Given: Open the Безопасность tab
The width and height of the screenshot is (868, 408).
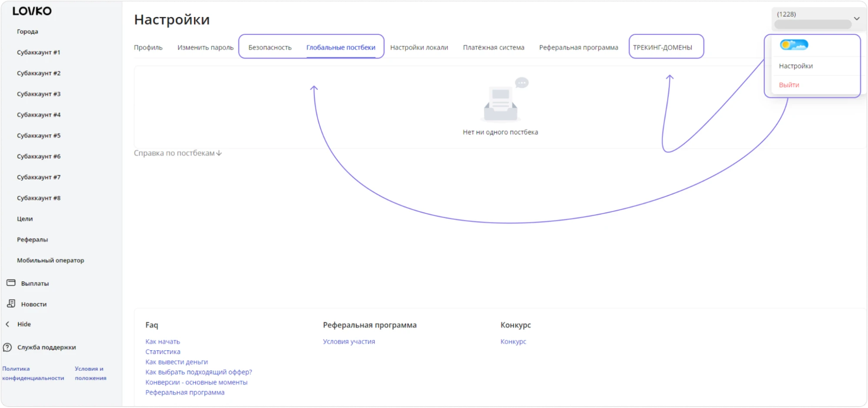Looking at the screenshot, I should coord(270,47).
